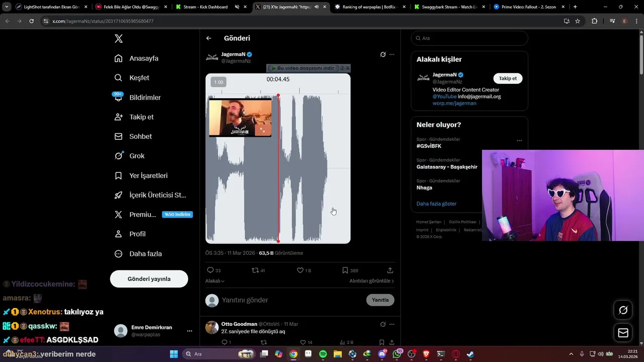Open the tab search dropdown arrow

click(x=7, y=7)
